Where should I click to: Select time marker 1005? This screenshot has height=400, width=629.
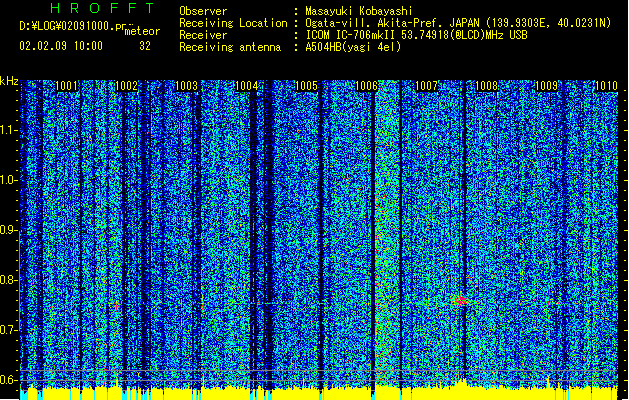coord(306,86)
